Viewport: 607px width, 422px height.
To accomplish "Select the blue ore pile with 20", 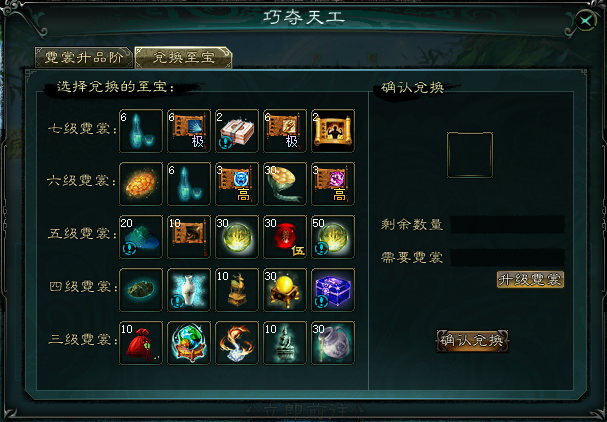I will pos(141,237).
